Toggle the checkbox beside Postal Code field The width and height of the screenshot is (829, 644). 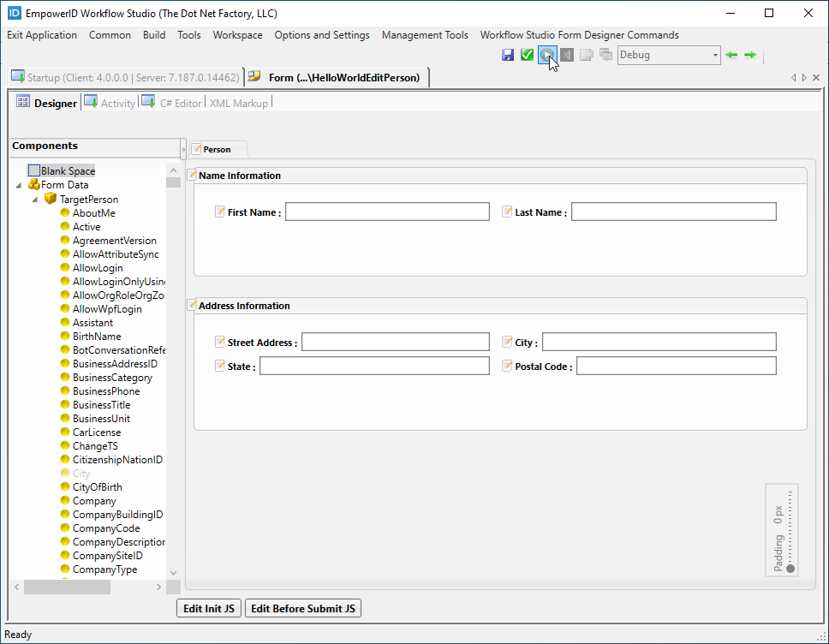507,365
